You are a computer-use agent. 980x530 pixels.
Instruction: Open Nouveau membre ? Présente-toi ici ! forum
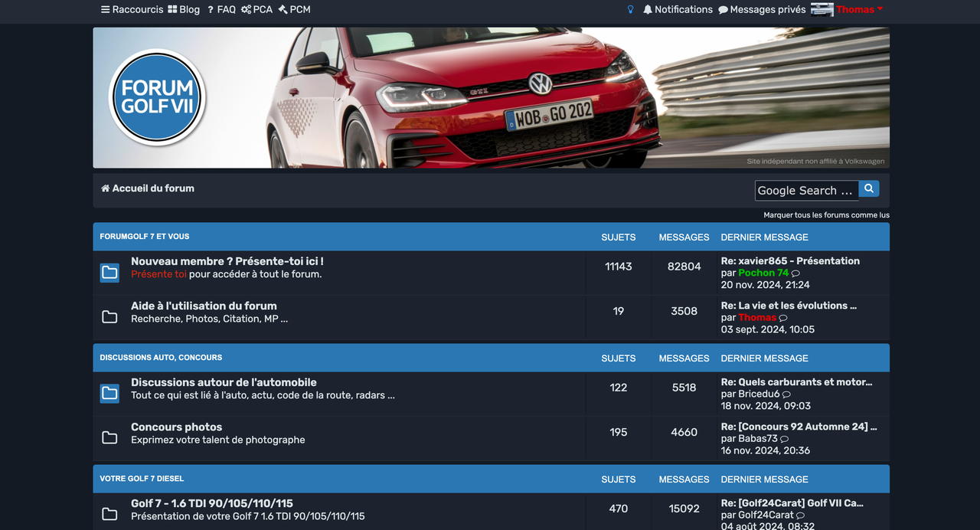click(x=227, y=261)
